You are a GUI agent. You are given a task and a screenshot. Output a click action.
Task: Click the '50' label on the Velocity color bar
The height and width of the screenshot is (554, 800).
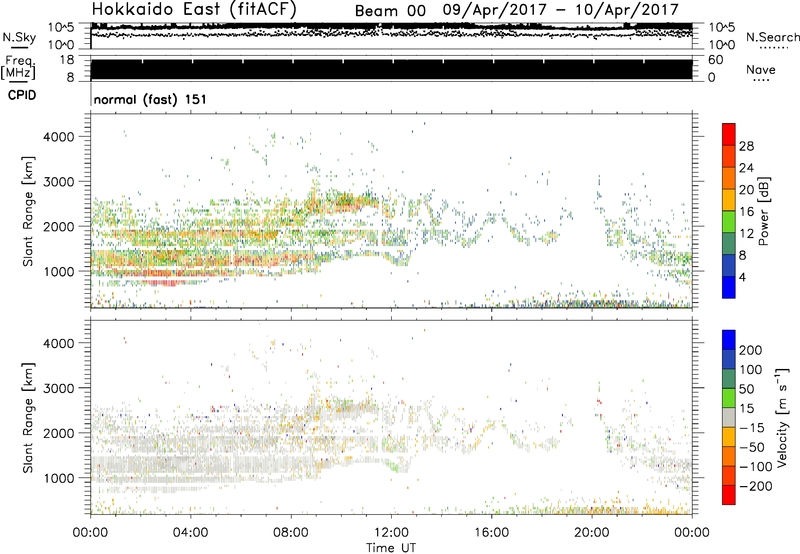[746, 389]
